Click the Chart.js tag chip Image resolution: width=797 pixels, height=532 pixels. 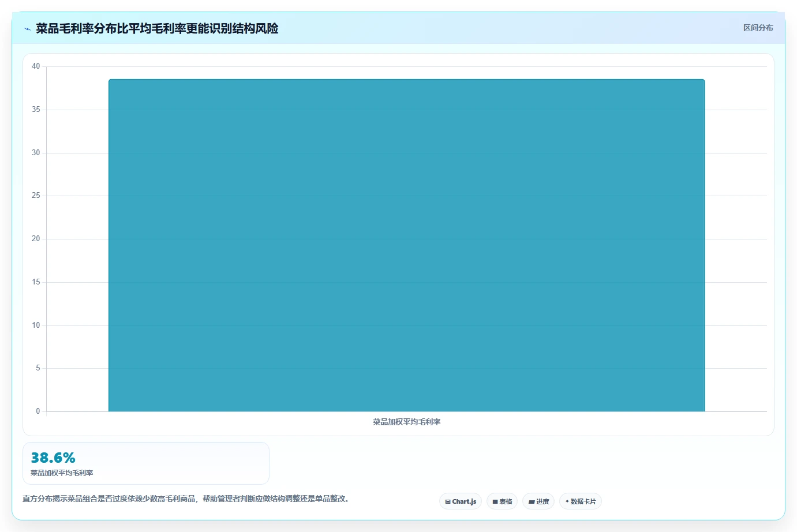461,501
